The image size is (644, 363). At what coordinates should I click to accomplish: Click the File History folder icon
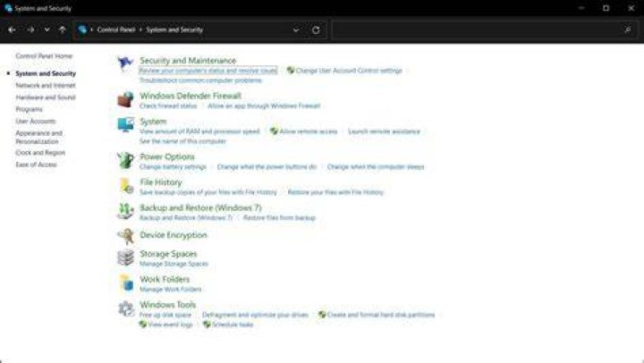[x=125, y=186]
